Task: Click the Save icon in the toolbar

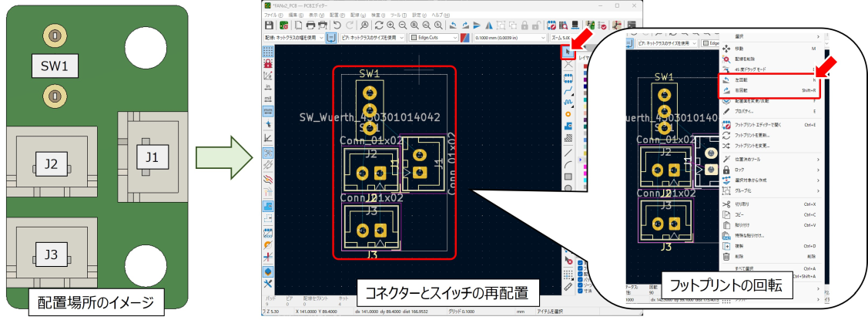Action: point(268,25)
